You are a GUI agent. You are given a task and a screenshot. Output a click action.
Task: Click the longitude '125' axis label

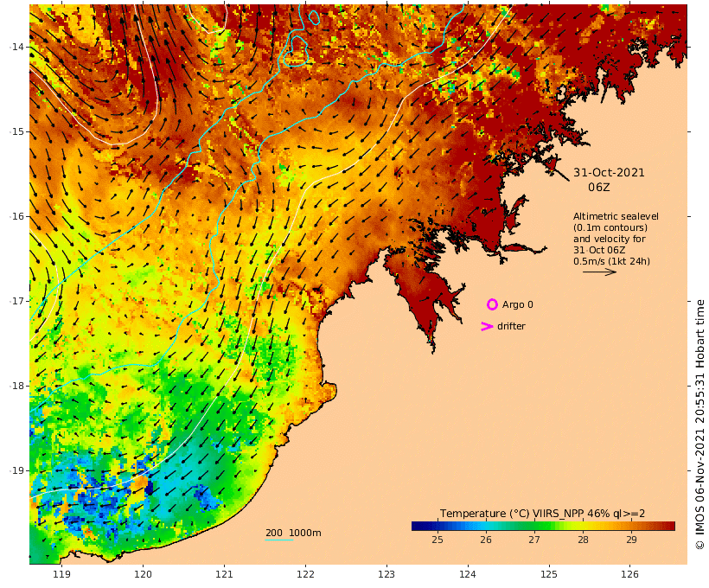[549, 574]
